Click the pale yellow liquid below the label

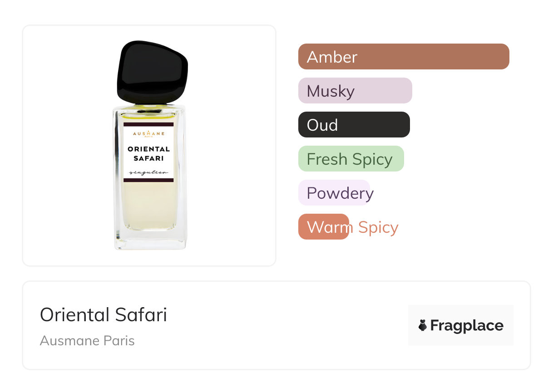[148, 206]
